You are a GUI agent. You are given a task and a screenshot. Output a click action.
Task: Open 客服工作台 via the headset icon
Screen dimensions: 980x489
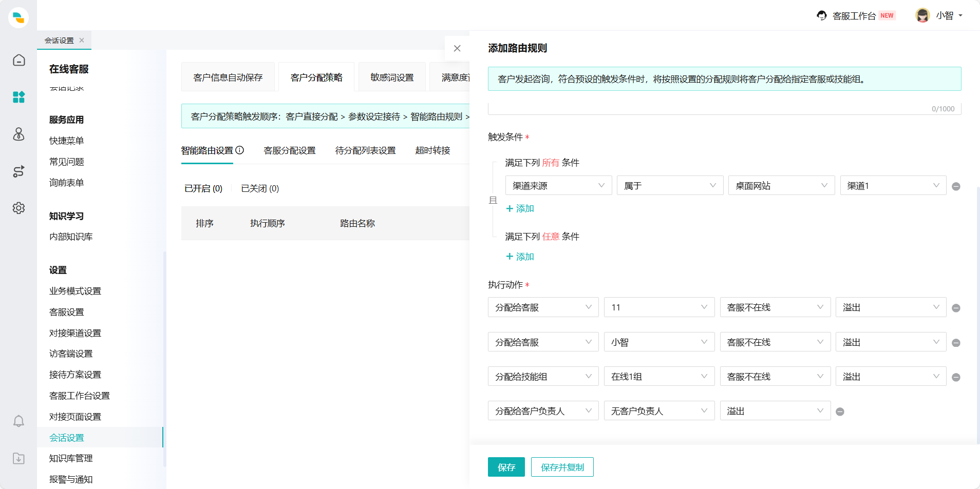click(822, 15)
